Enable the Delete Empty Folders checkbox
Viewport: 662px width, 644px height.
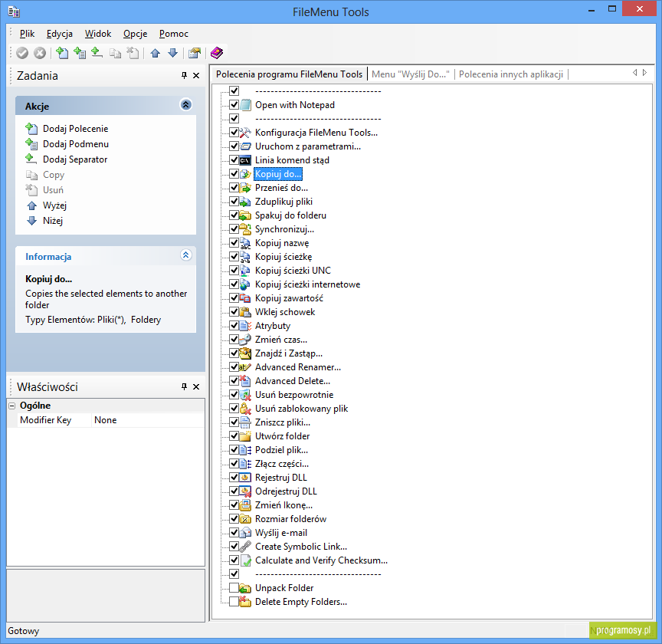pyautogui.click(x=234, y=602)
